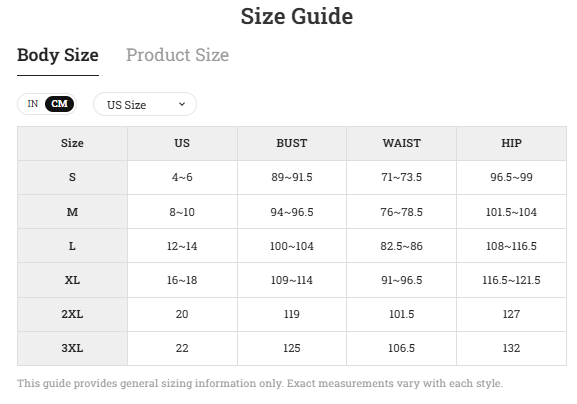Click the WAIST column header
This screenshot has height=404, width=577.
coord(401,143)
